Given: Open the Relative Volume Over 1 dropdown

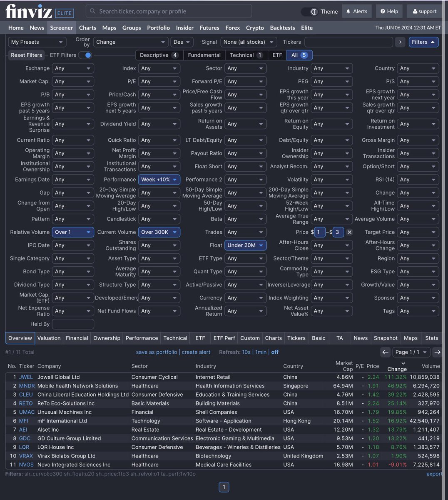Looking at the screenshot, I should coord(73,232).
